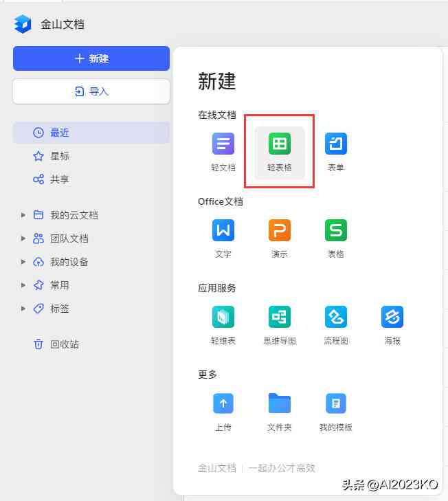This screenshot has width=448, height=501.
Task: Open the 星标 star icon
Action: tap(38, 156)
